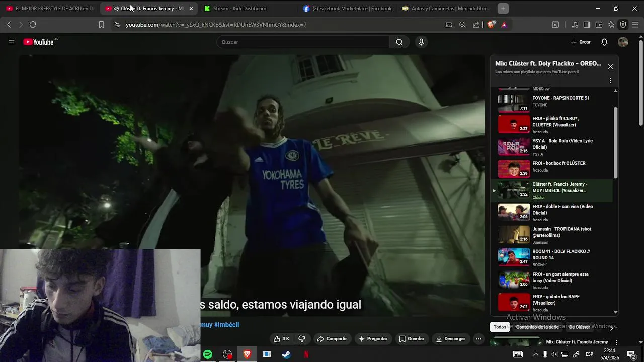Mute the playing Clúster tab speaker icon
The width and height of the screenshot is (644, 362).
(116, 8)
